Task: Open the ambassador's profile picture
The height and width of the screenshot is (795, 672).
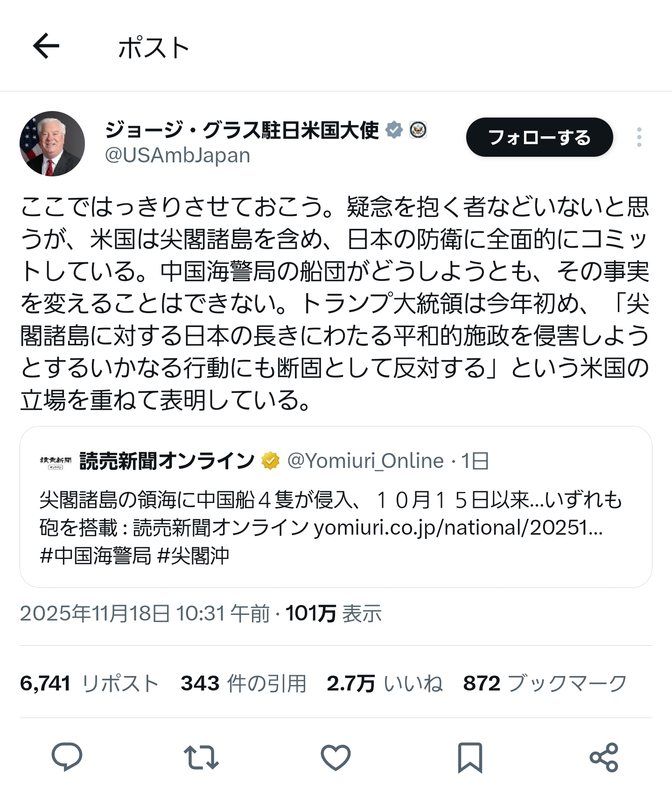Action: point(52,144)
